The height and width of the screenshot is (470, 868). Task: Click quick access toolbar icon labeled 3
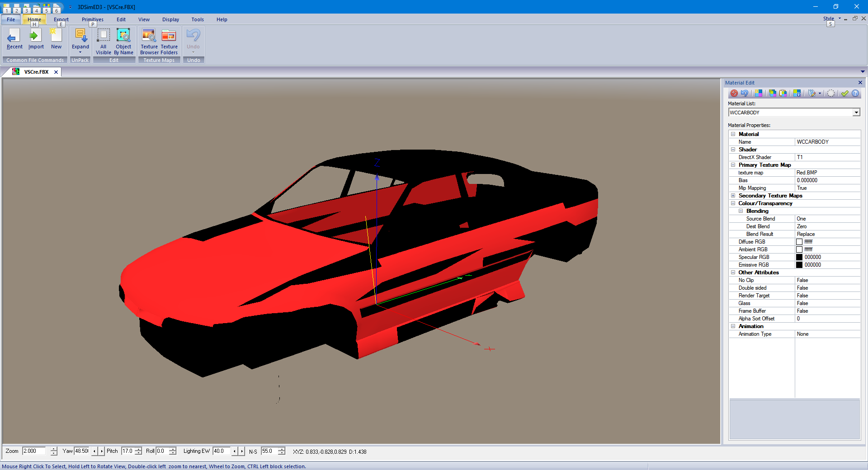click(26, 8)
